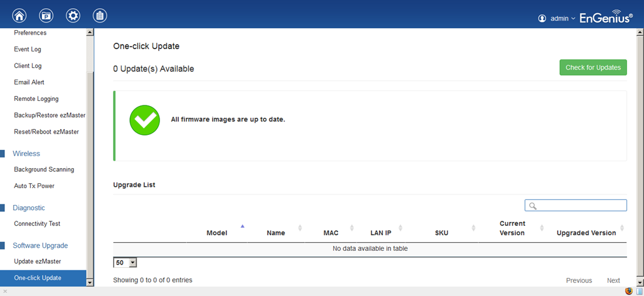The width and height of the screenshot is (644, 296).
Task: Click 'No data available in table' row
Action: coord(370,248)
